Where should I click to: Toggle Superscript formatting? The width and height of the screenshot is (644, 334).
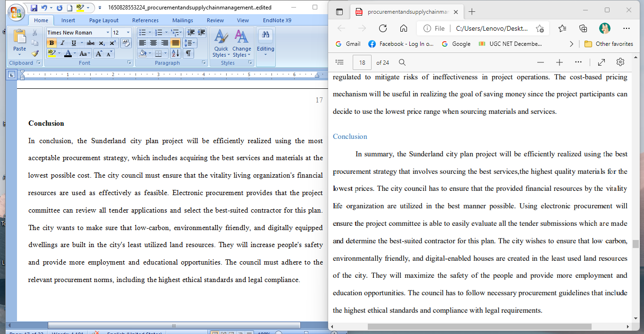tap(112, 43)
